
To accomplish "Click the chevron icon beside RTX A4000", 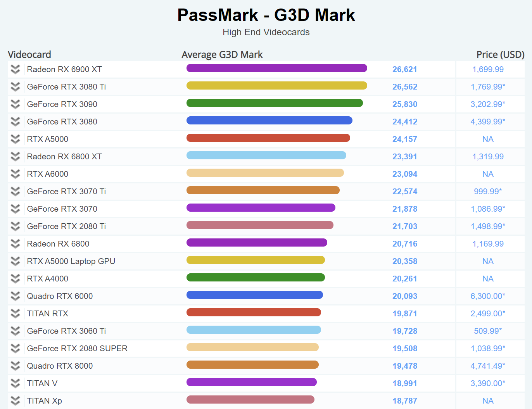I will [16, 279].
